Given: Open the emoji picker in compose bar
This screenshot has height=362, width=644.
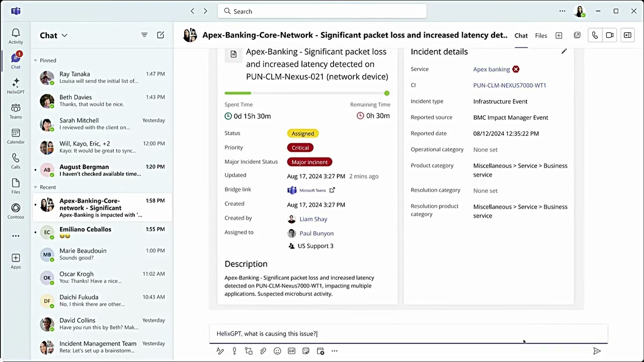Looking at the screenshot, I should (x=277, y=351).
